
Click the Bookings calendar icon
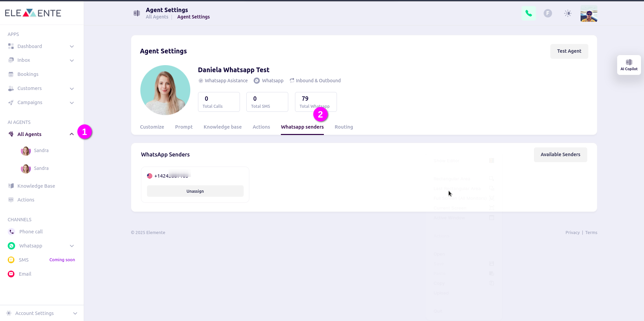[11, 74]
